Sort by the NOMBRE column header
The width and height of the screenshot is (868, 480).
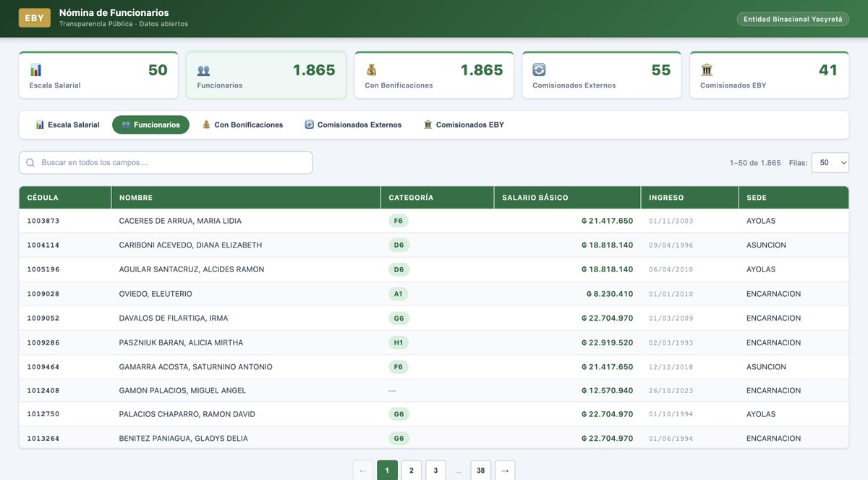coord(246,198)
